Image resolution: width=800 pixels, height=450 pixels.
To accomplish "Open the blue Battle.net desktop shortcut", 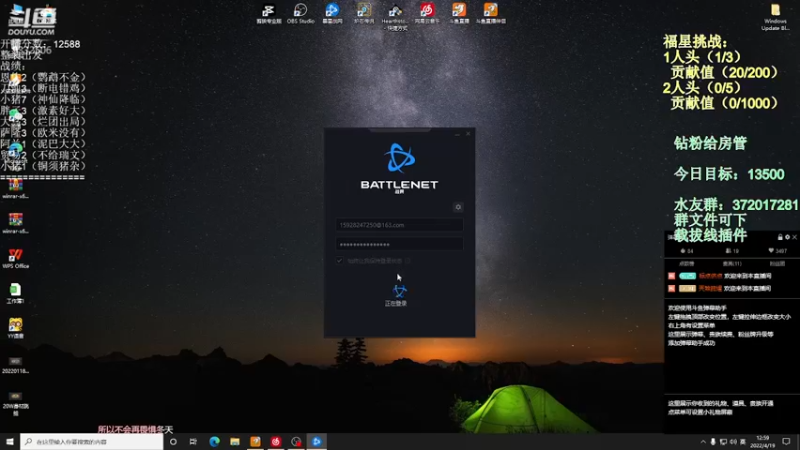I will coord(332,14).
